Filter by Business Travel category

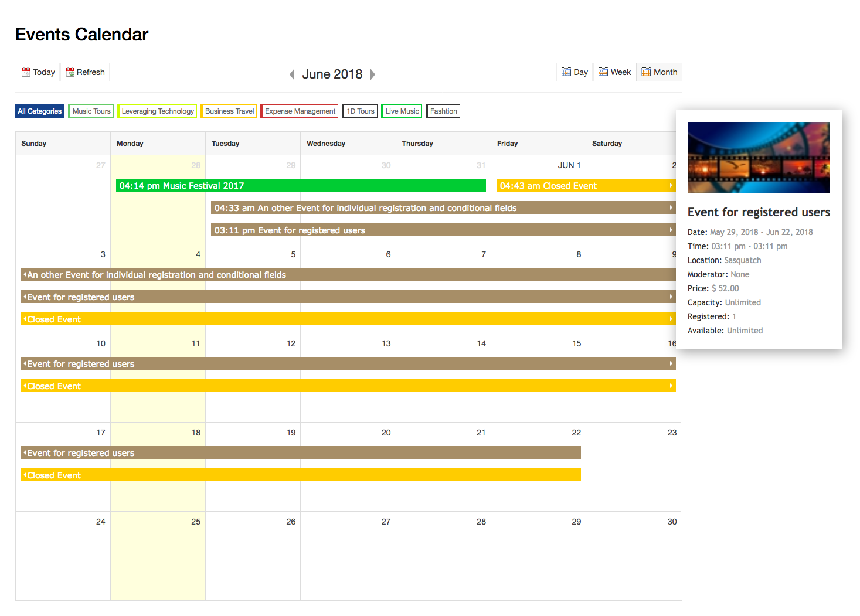229,111
